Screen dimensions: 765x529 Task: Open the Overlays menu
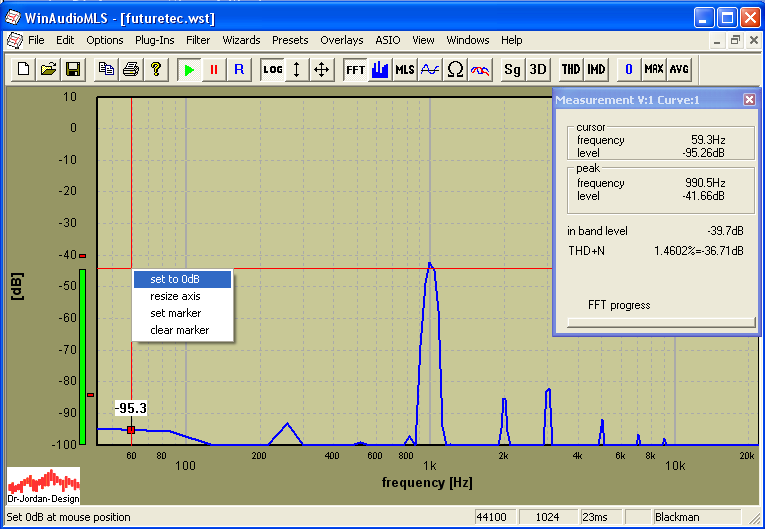(x=342, y=40)
